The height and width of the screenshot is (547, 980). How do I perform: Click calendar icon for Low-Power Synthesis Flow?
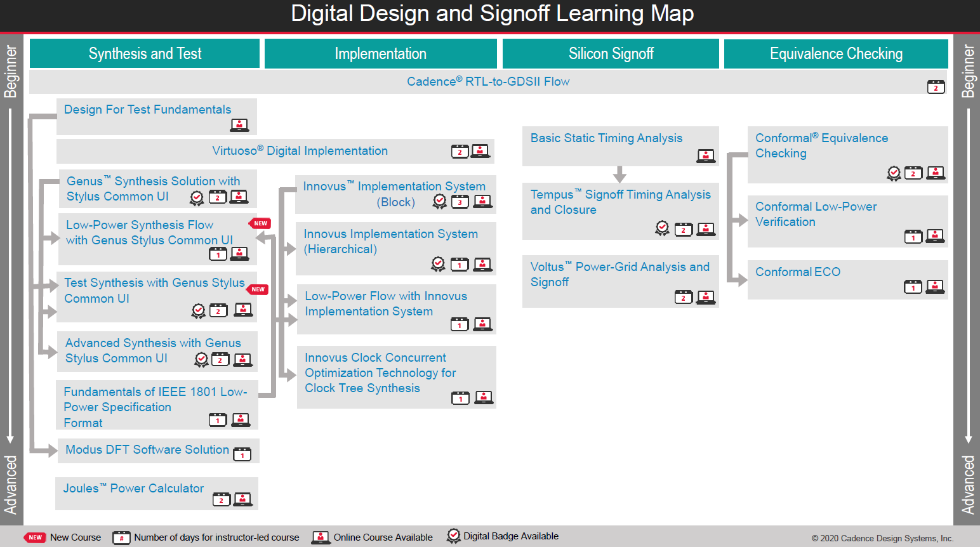point(218,254)
